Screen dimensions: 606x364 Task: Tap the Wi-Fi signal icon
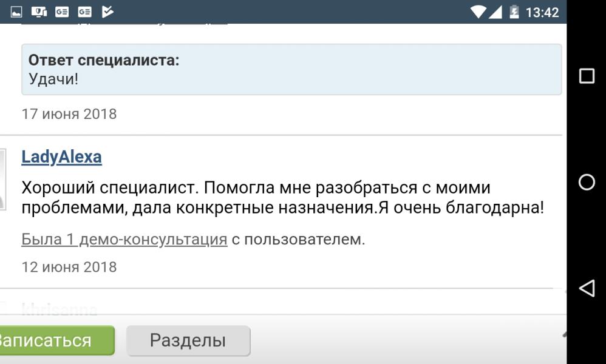[478, 12]
